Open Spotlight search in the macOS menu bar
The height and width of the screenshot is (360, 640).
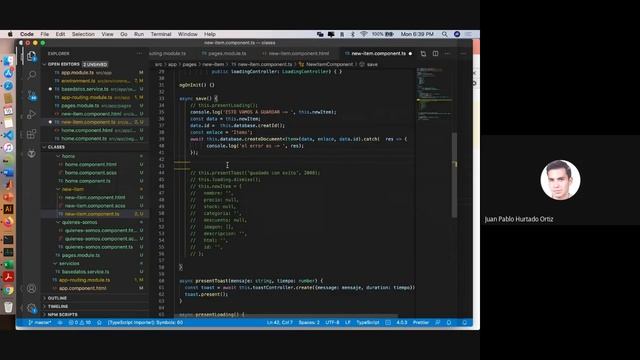click(444, 34)
